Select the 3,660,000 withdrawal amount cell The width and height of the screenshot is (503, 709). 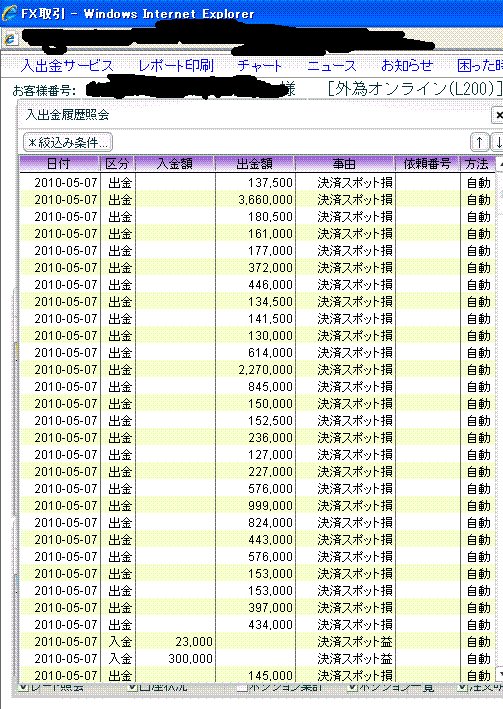(255, 199)
